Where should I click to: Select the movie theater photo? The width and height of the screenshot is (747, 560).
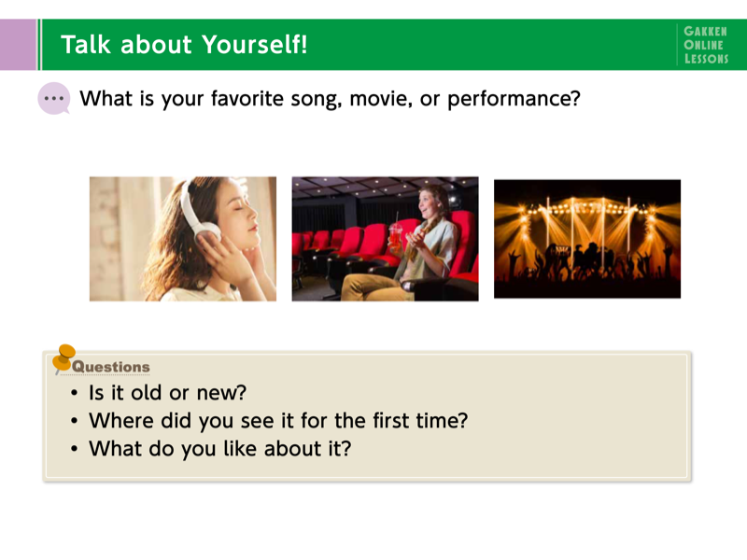coord(385,239)
